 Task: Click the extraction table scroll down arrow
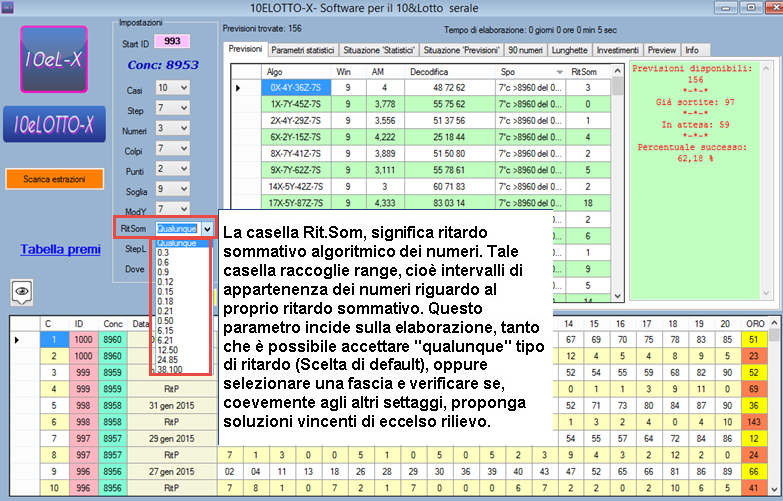pos(775,490)
